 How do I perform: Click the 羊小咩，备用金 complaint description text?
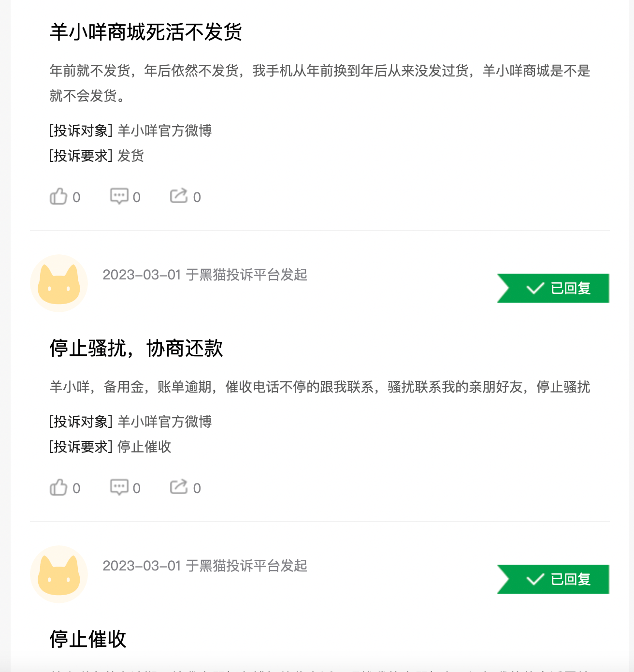[320, 387]
